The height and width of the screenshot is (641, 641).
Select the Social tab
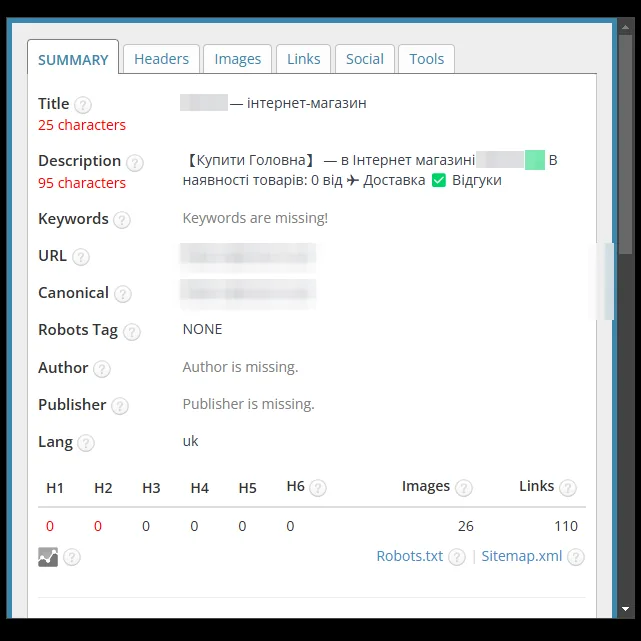tap(365, 59)
